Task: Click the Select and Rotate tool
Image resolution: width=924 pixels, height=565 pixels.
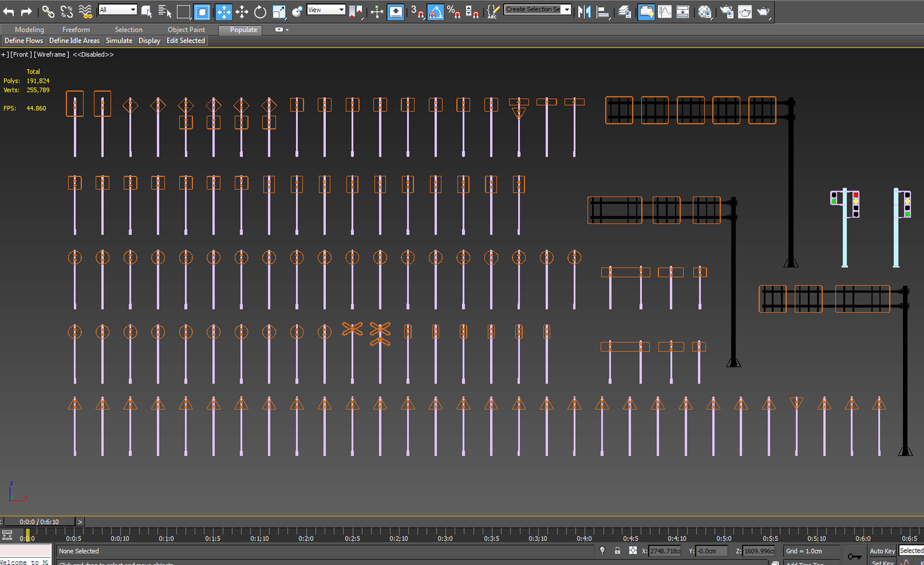Action: pos(260,12)
